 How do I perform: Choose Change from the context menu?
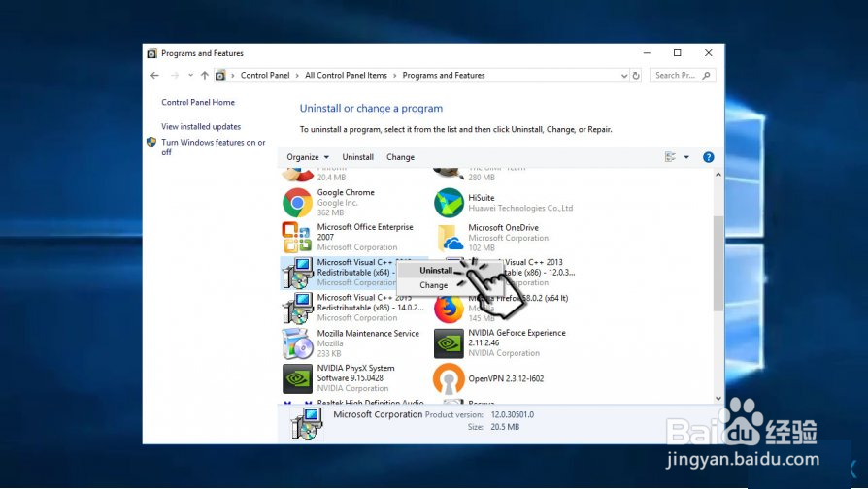433,285
